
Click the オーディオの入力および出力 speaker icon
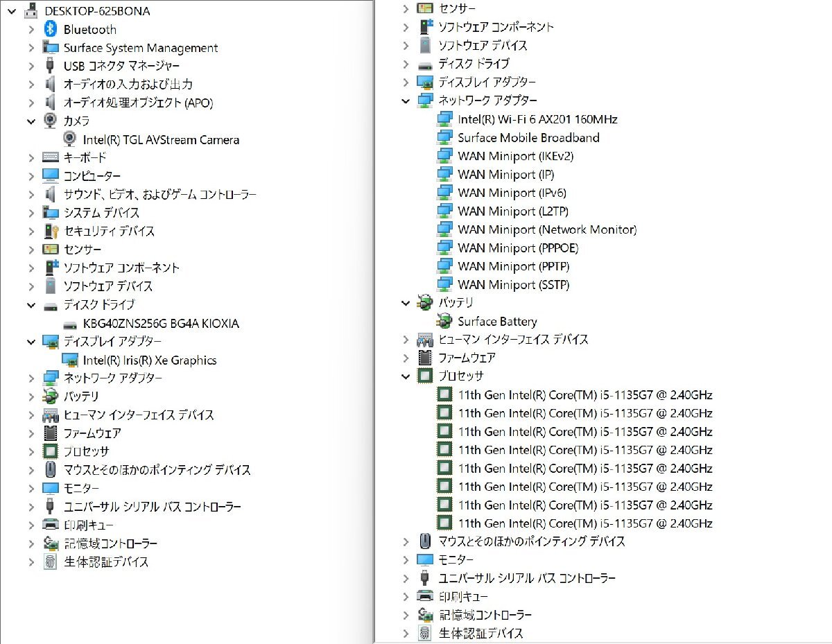click(x=50, y=84)
